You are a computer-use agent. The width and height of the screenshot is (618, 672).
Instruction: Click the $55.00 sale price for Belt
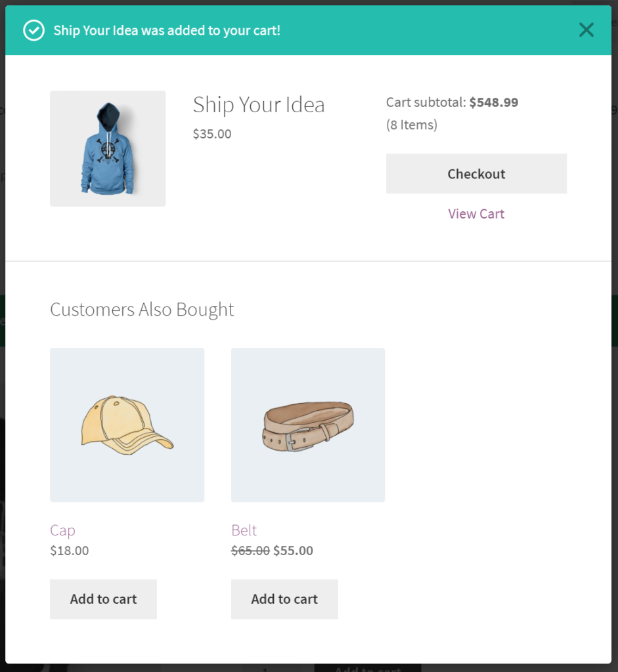coord(293,551)
